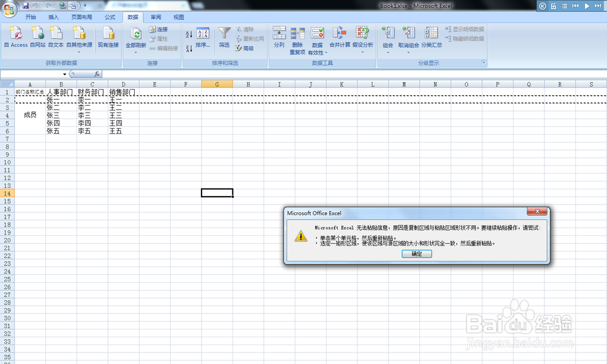Click Remove Duplicates (删除重复项)
Screen dimensions: 607x364
(x=297, y=41)
